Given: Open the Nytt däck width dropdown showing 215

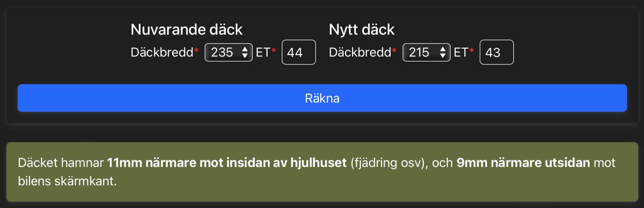Looking at the screenshot, I should click(x=420, y=52).
